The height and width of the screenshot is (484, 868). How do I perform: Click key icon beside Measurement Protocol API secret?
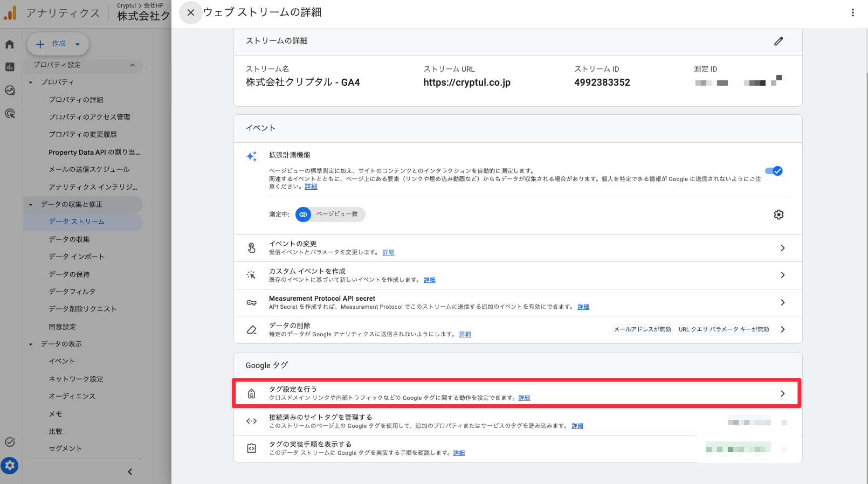click(252, 302)
